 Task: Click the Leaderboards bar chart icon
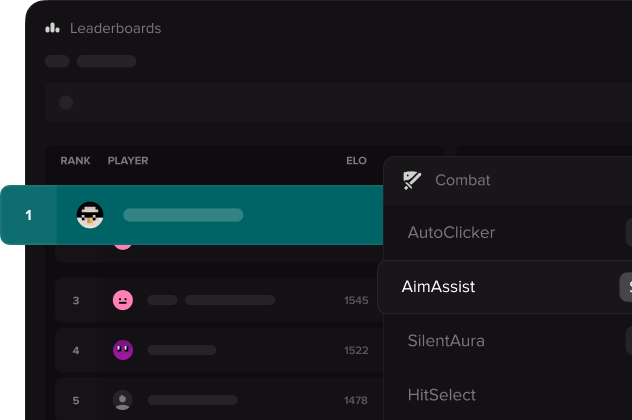[x=53, y=28]
